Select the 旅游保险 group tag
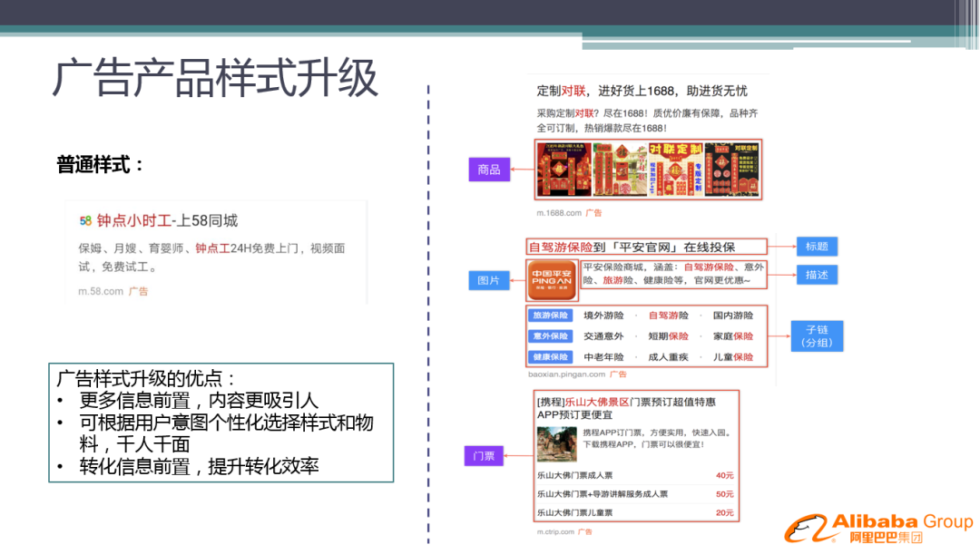 coord(550,316)
